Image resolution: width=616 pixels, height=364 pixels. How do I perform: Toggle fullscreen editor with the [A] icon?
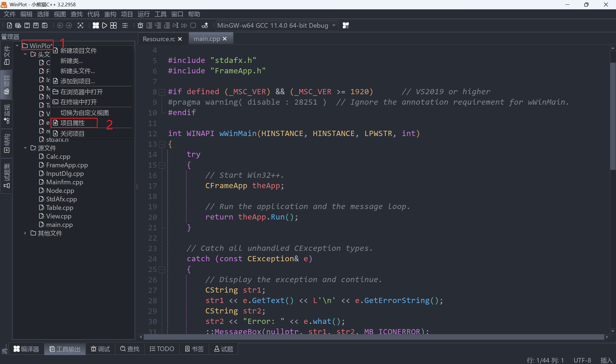[81, 25]
